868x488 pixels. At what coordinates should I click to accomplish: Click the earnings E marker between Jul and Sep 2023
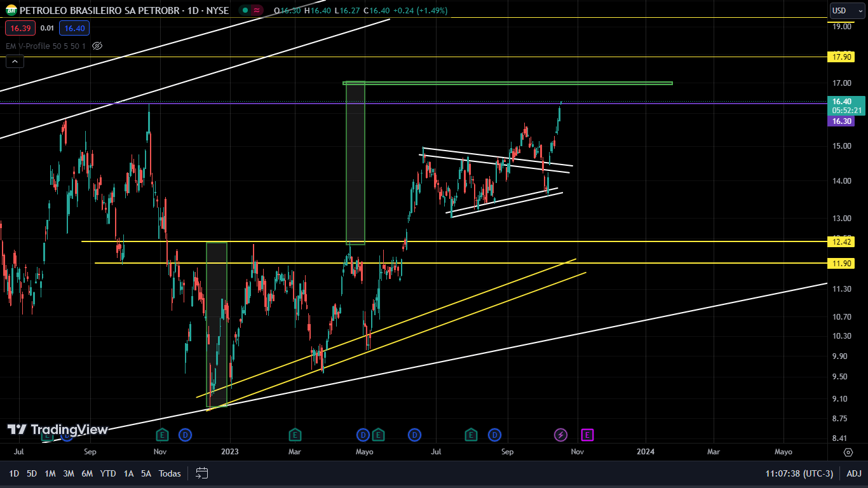tap(471, 435)
